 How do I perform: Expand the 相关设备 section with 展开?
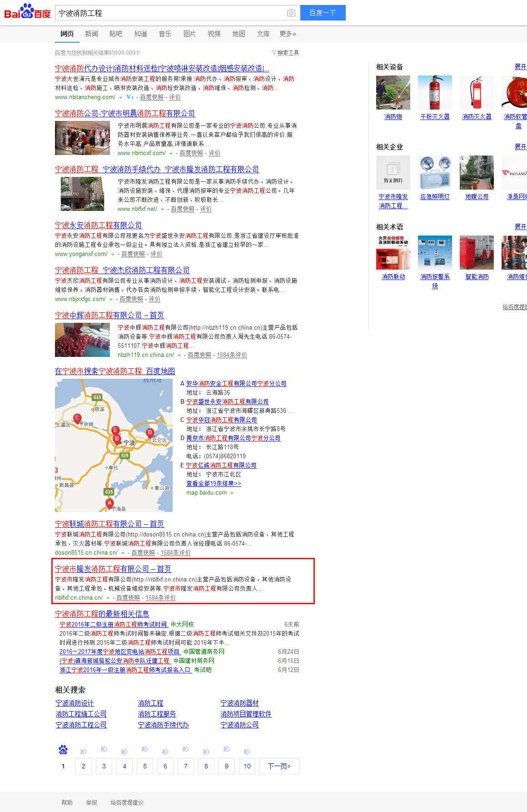(x=520, y=67)
